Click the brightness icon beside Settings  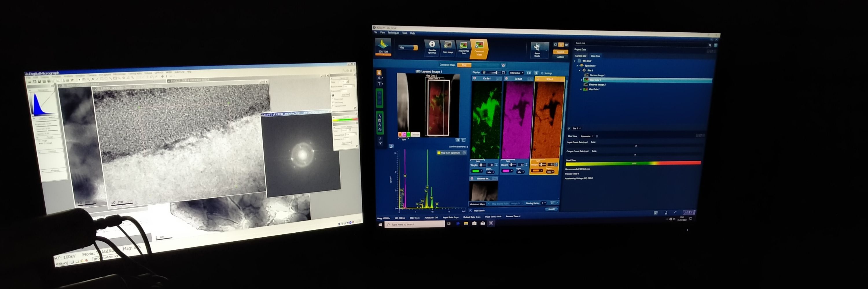536,73
